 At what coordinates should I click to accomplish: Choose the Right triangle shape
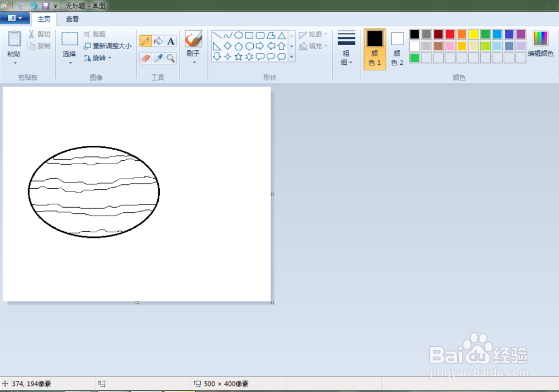coord(217,46)
